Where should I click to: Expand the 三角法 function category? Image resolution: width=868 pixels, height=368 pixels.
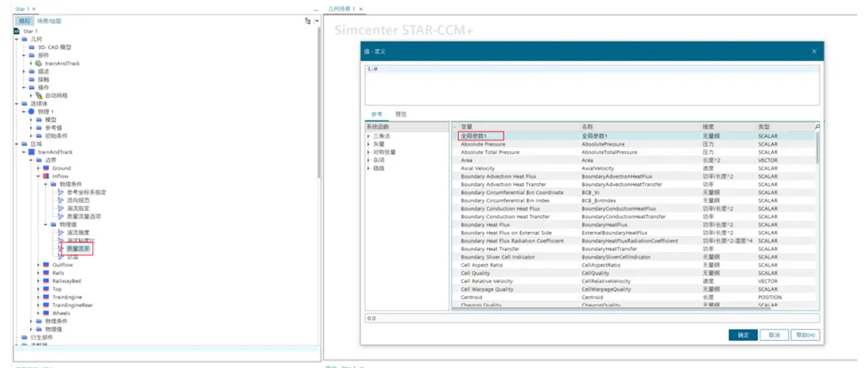pyautogui.click(x=369, y=136)
